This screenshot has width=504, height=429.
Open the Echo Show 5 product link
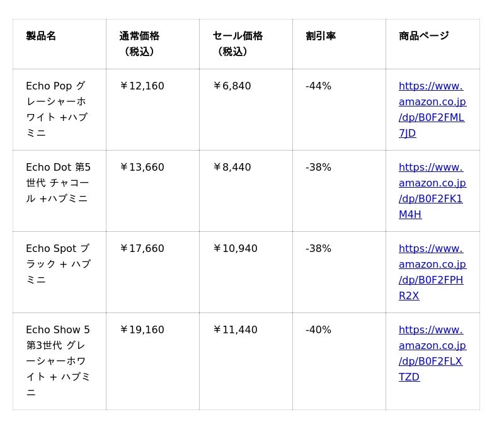pyautogui.click(x=432, y=353)
